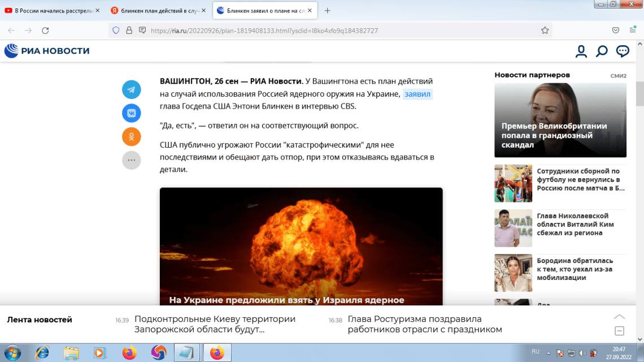Click the Save to Pocket icon

616,31
